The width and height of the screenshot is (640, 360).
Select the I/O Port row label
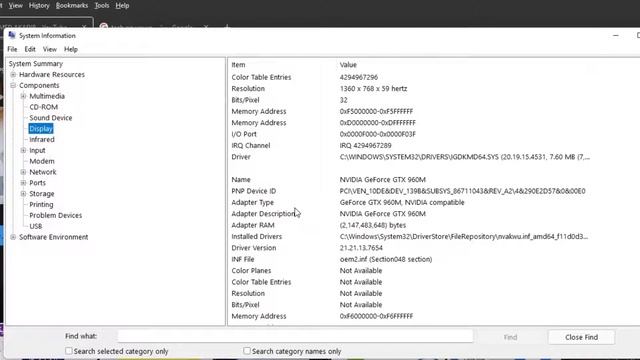[244, 134]
